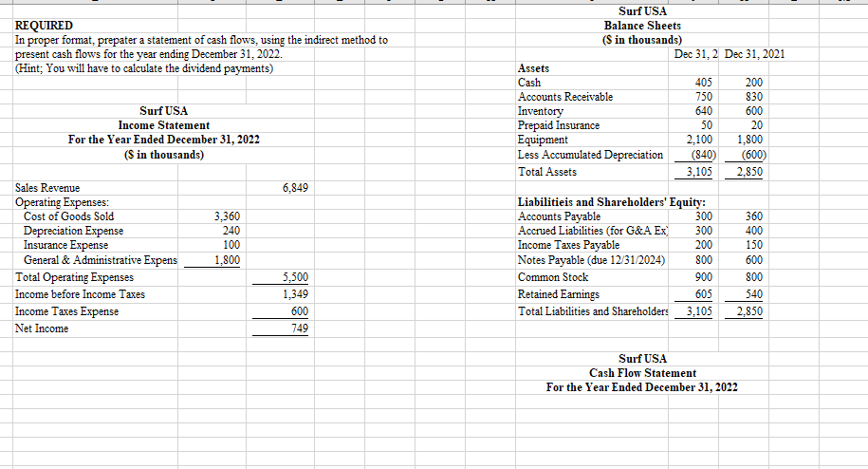Select the Inventory row label

(541, 112)
